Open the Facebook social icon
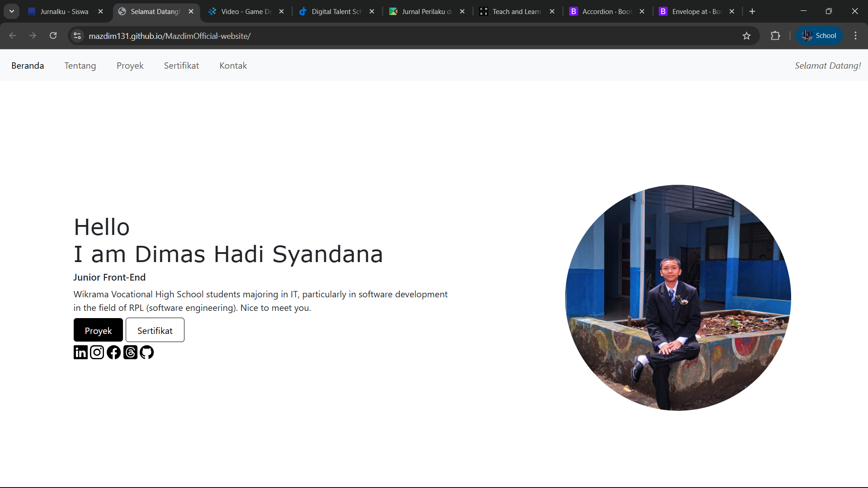The image size is (868, 488). 113,352
